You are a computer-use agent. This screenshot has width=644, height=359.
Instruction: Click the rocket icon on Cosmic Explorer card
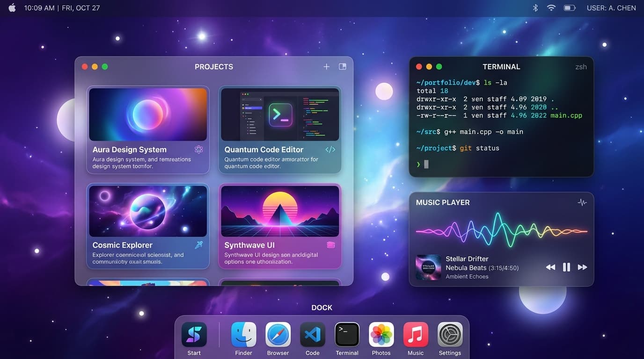point(199,245)
